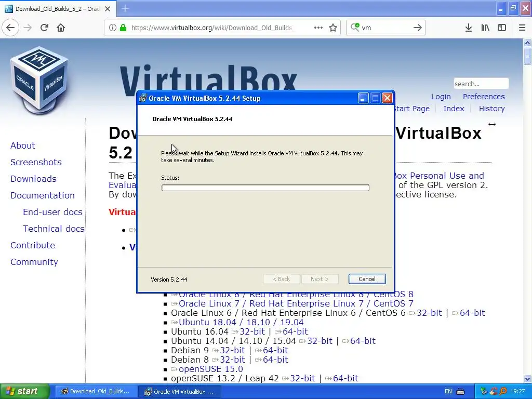
Task: Open the Index link
Action: coord(454,109)
